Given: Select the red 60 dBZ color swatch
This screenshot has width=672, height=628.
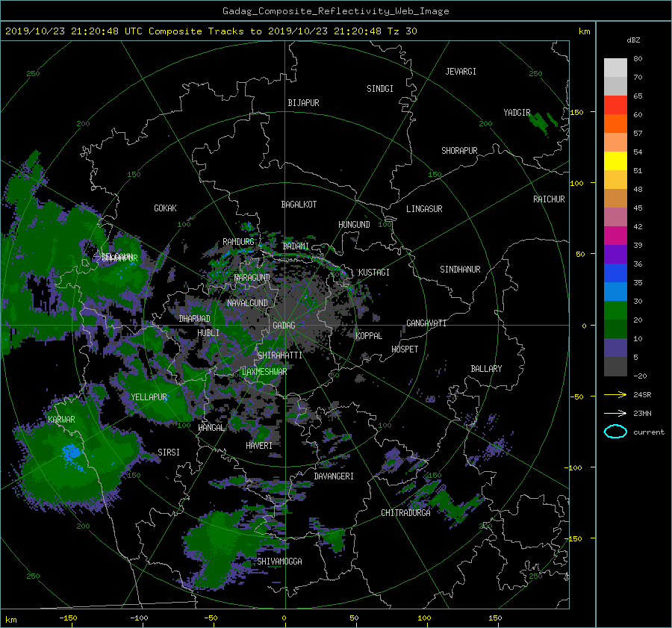Looking at the screenshot, I should click(615, 105).
